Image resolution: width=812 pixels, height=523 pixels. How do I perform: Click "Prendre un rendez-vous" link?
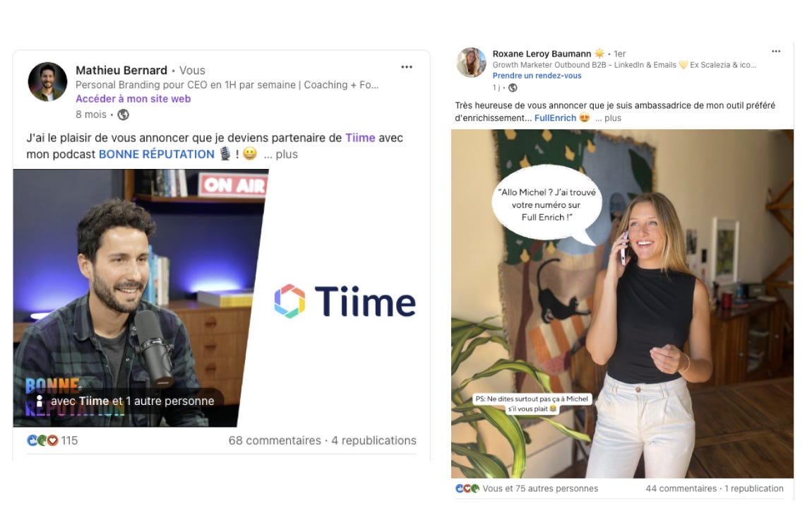(537, 76)
